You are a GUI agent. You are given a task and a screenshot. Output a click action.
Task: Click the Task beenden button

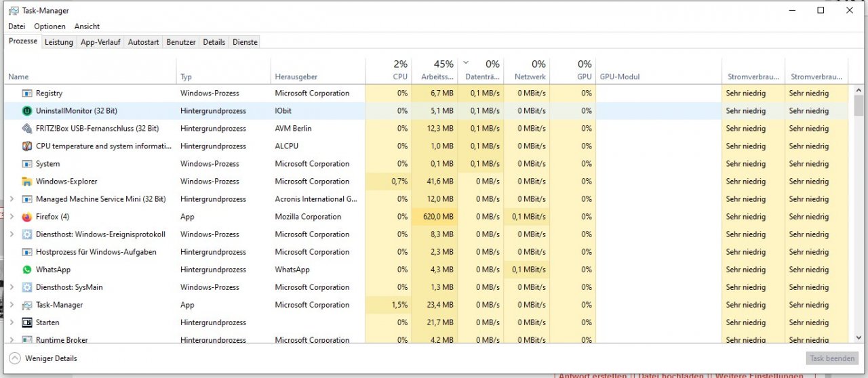(x=833, y=358)
